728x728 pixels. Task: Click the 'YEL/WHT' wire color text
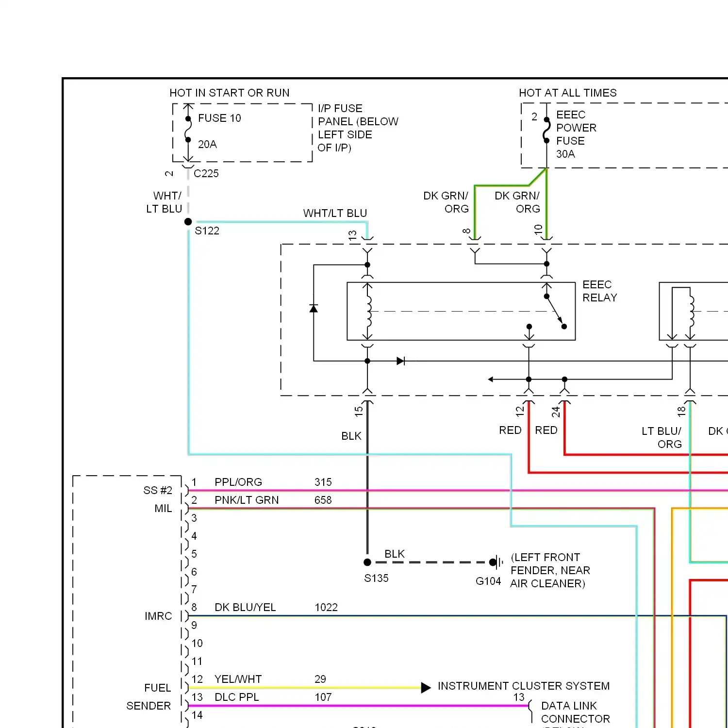click(x=238, y=679)
